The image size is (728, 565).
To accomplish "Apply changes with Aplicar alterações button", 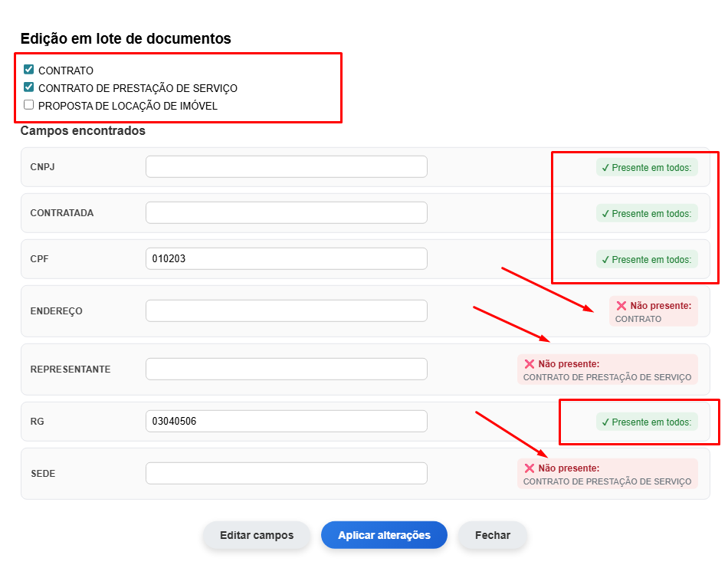I will pos(384,535).
